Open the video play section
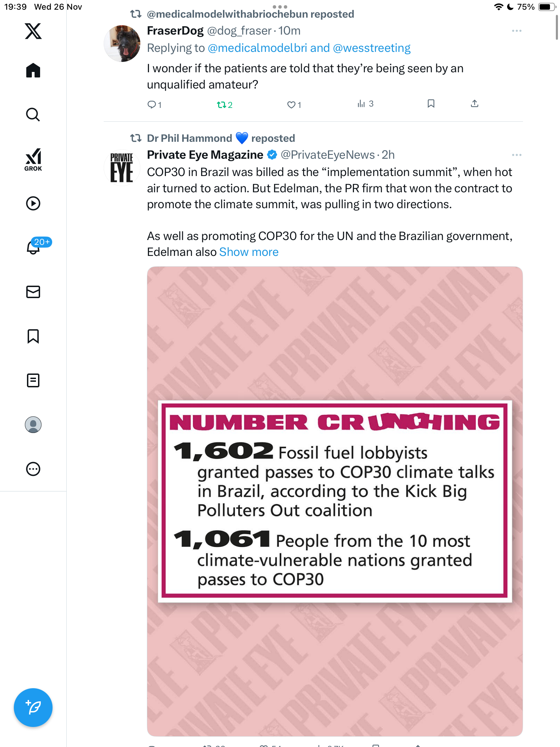This screenshot has height=747, width=560. pyautogui.click(x=33, y=203)
